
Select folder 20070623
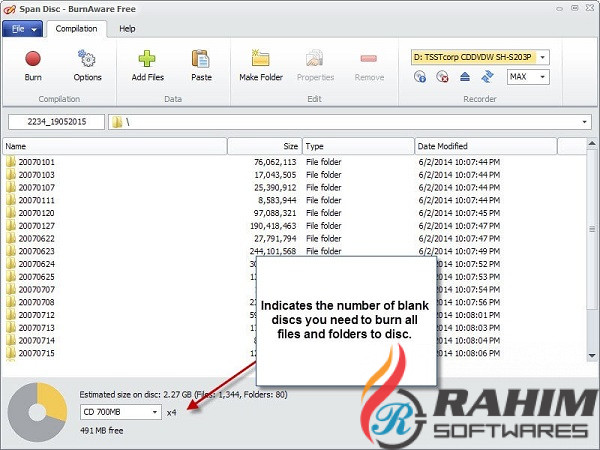point(36,251)
